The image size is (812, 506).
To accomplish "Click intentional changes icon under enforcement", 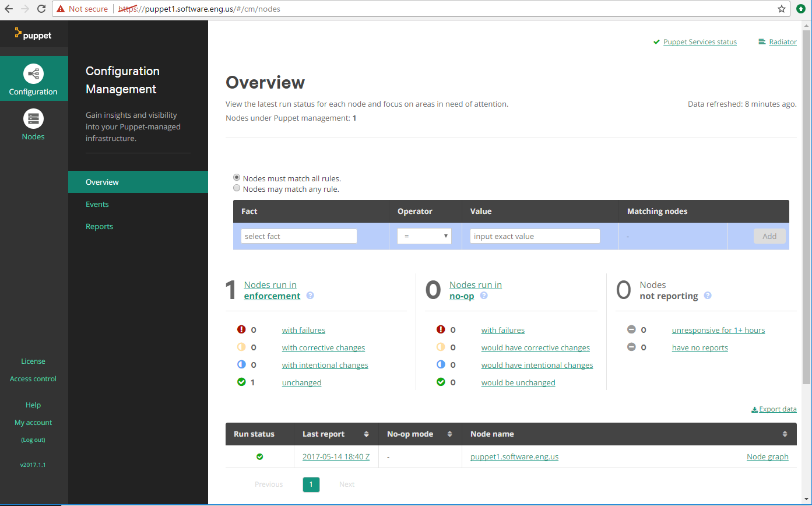I will [241, 364].
